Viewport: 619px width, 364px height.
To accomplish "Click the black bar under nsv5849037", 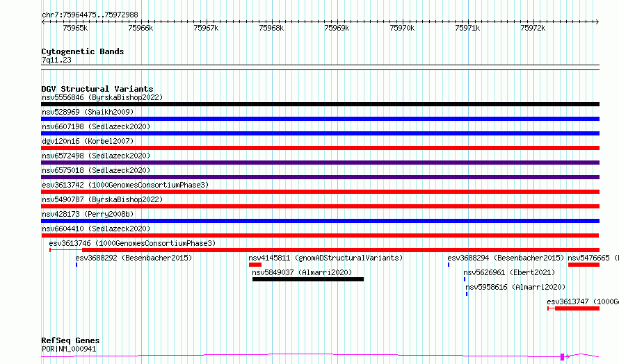I will point(308,279).
